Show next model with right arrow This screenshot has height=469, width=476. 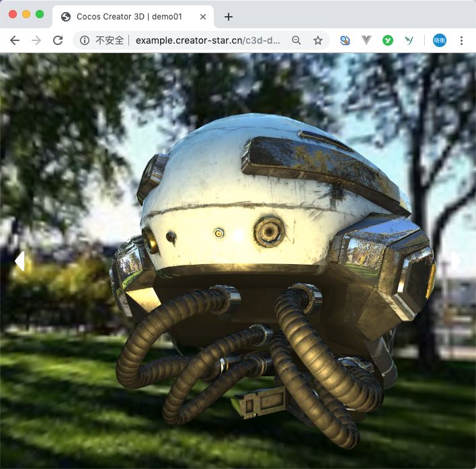[x=456, y=261]
